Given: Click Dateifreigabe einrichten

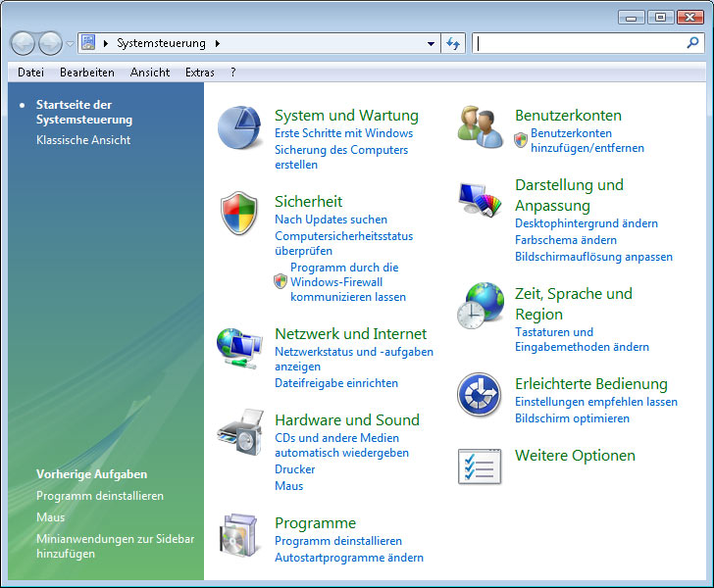Looking at the screenshot, I should click(x=336, y=383).
